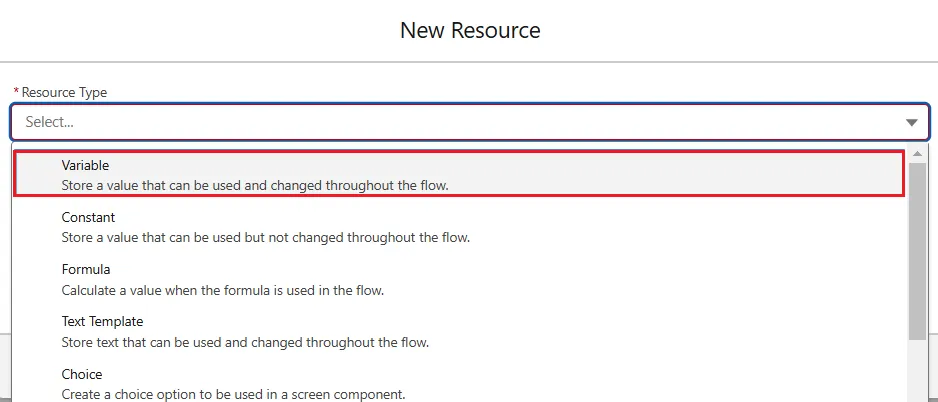Pick Formula from the list
The height and width of the screenshot is (402, 938).
[x=86, y=269]
